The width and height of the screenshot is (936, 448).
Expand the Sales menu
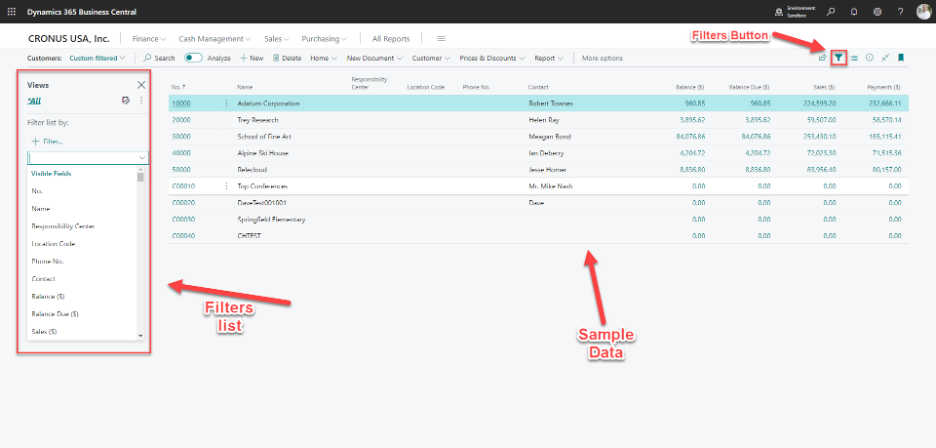coord(276,39)
